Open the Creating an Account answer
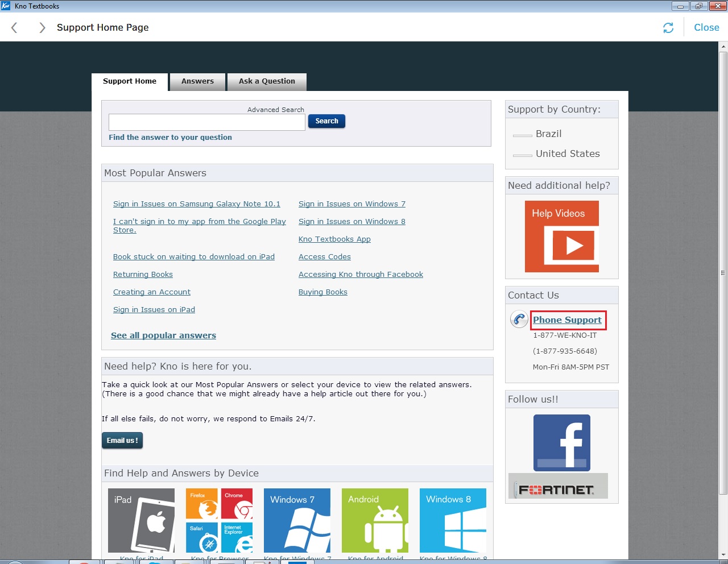The width and height of the screenshot is (728, 564). [x=152, y=292]
